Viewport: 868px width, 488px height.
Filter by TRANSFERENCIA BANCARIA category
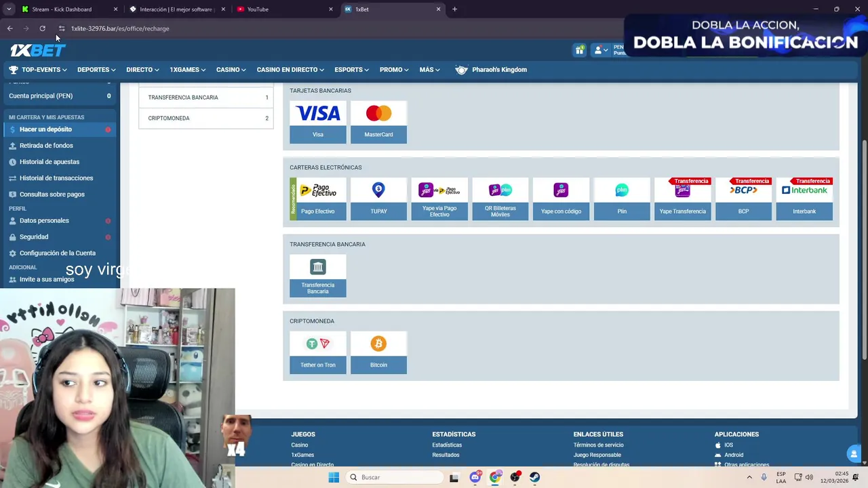(x=206, y=98)
